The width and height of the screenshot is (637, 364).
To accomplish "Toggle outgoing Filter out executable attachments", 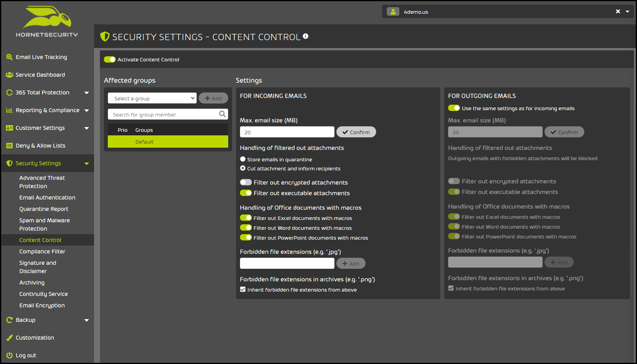I will click(x=454, y=192).
